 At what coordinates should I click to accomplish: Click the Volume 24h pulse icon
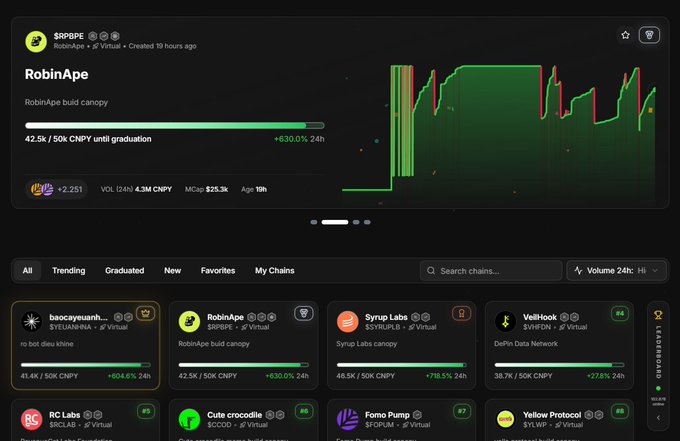click(578, 271)
